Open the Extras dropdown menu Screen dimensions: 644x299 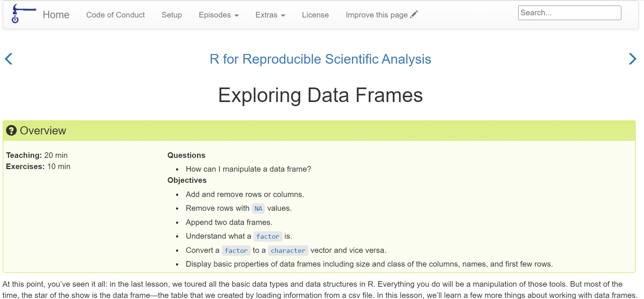270,15
